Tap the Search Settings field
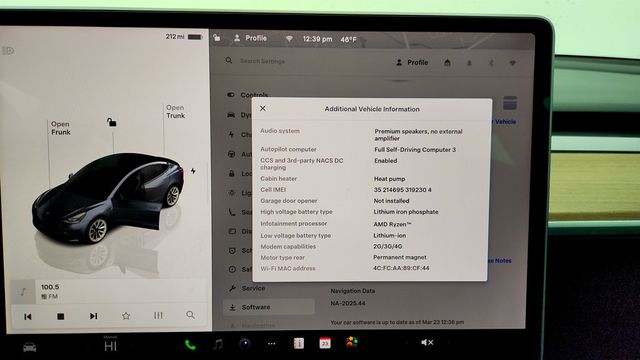The height and width of the screenshot is (360, 640). tap(262, 61)
